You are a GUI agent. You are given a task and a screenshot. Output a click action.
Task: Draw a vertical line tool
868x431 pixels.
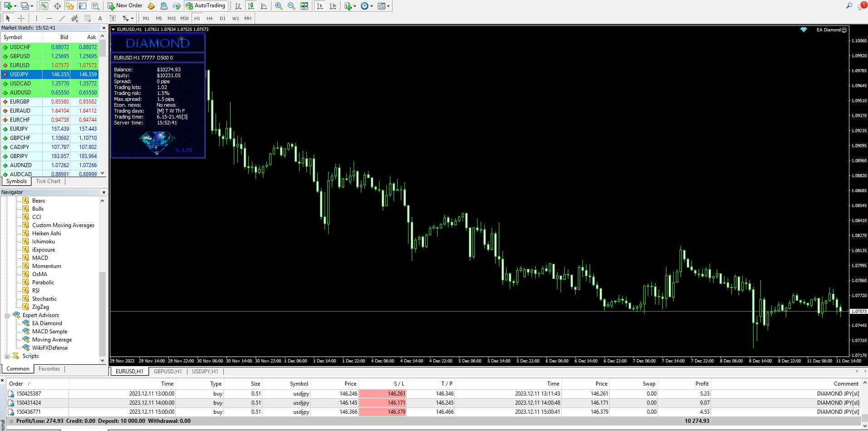(x=36, y=18)
